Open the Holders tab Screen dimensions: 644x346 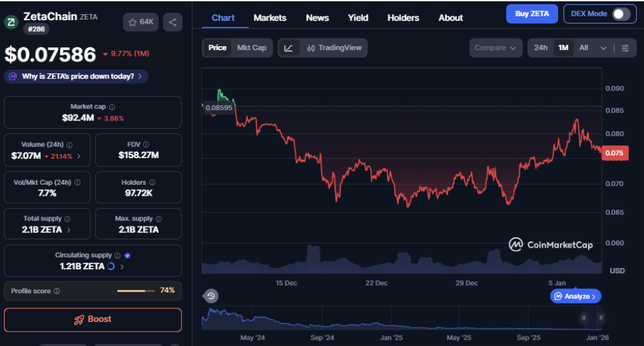[403, 18]
